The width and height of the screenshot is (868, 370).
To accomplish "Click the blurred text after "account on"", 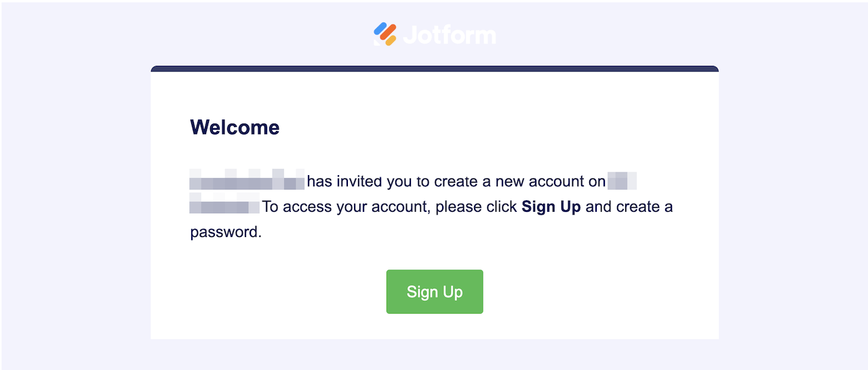I will [x=622, y=181].
